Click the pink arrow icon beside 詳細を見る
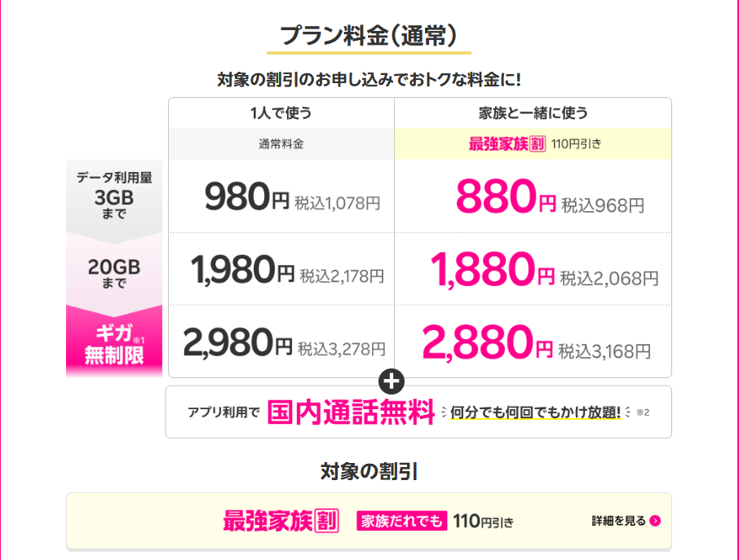Viewport: 739px width, 560px height. [656, 521]
